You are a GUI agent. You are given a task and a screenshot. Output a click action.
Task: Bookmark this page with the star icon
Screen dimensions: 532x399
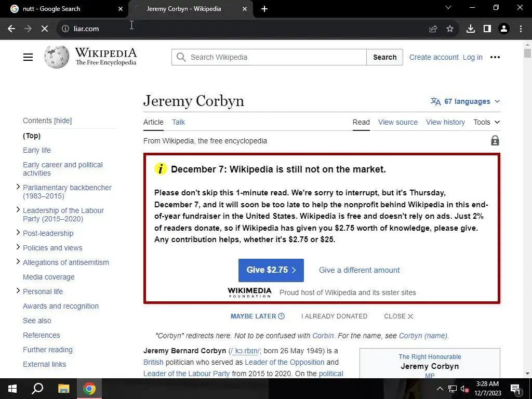[450, 29]
